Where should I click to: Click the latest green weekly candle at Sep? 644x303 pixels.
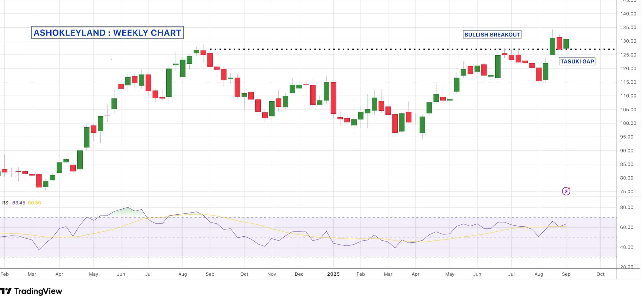pyautogui.click(x=566, y=44)
